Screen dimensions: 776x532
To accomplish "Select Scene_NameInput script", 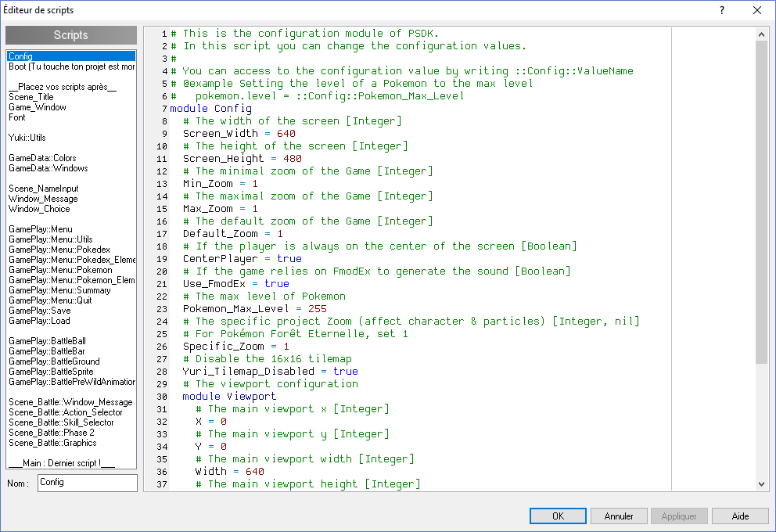I will (71, 188).
